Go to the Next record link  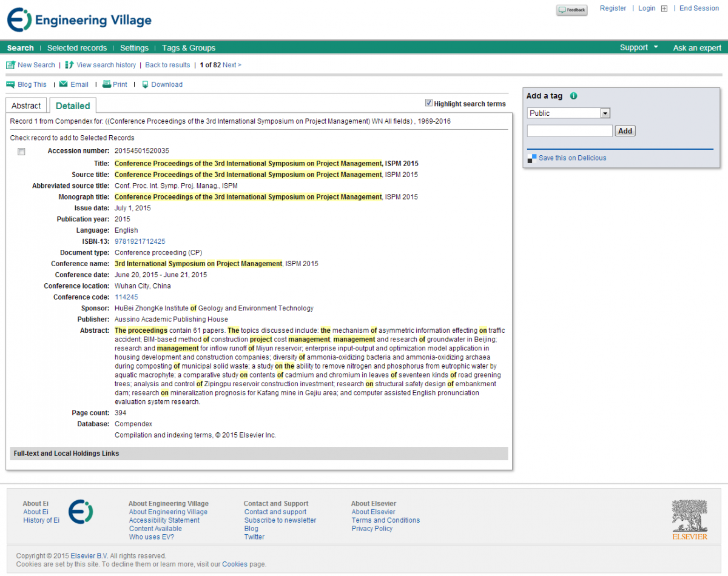pos(231,65)
